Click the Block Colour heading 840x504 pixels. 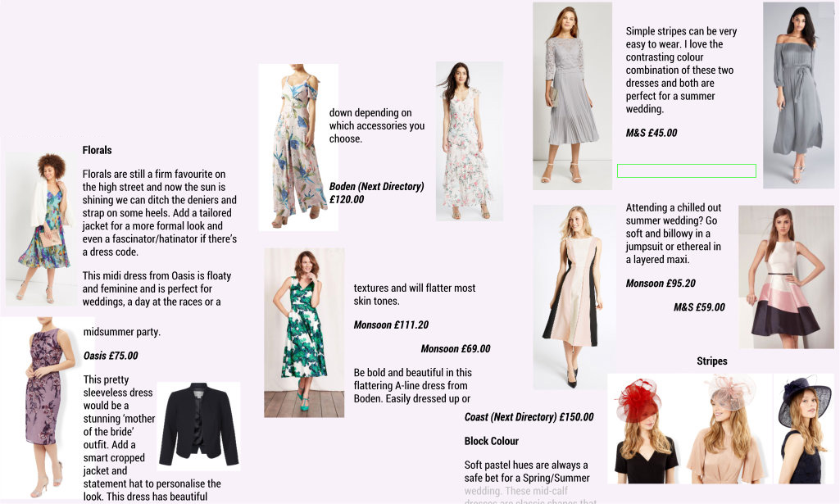(491, 442)
